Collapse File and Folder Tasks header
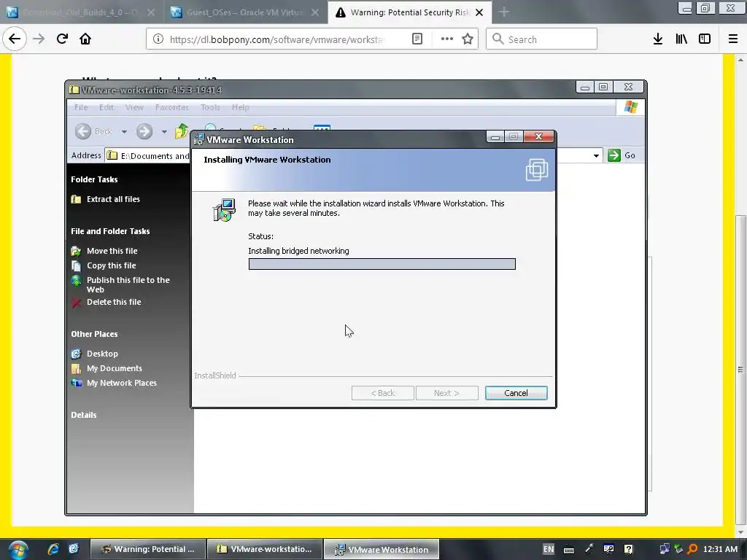Viewport: 747px width, 560px height. [x=110, y=231]
